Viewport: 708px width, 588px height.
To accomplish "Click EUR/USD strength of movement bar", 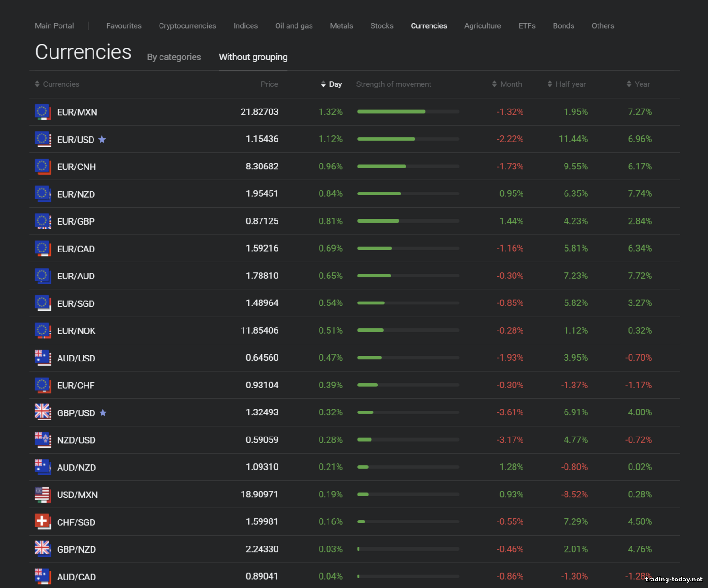I will coord(408,139).
